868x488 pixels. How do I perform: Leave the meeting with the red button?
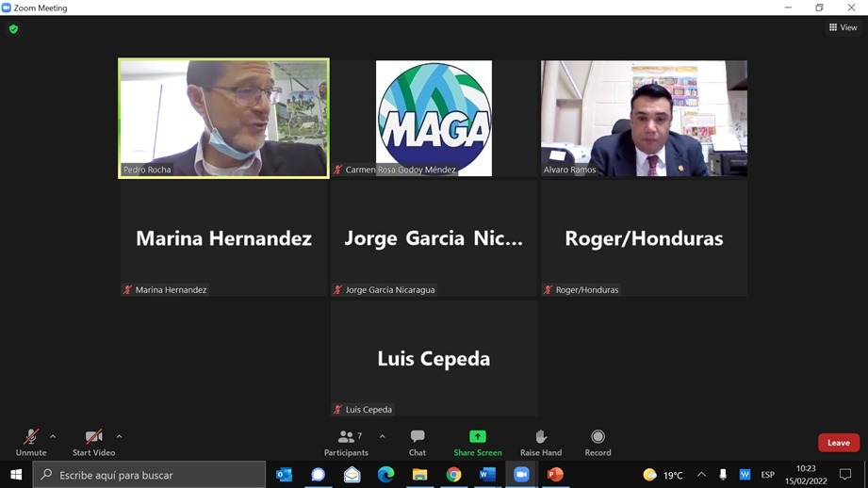tap(838, 443)
